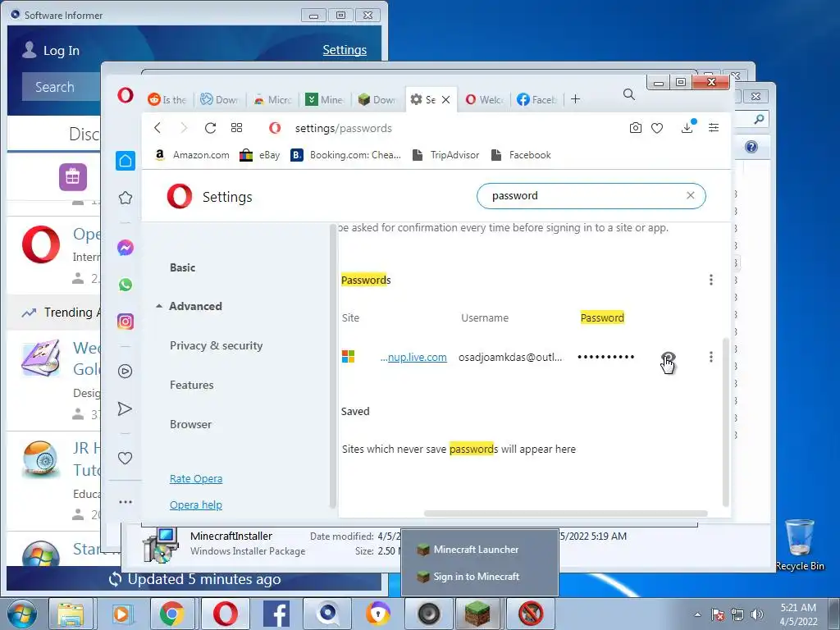Open My Flow in Opera sidebar
840x630 pixels.
point(126,409)
